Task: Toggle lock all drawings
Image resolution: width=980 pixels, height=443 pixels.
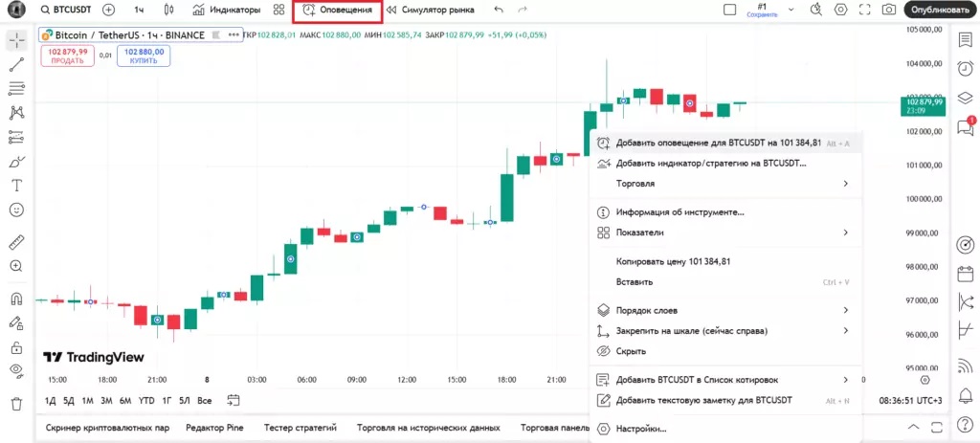Action: [17, 346]
